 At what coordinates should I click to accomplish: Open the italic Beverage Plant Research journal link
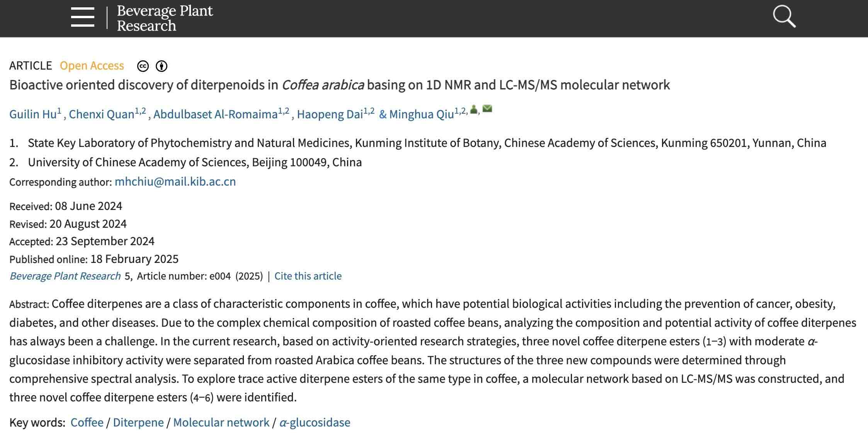[x=65, y=276]
